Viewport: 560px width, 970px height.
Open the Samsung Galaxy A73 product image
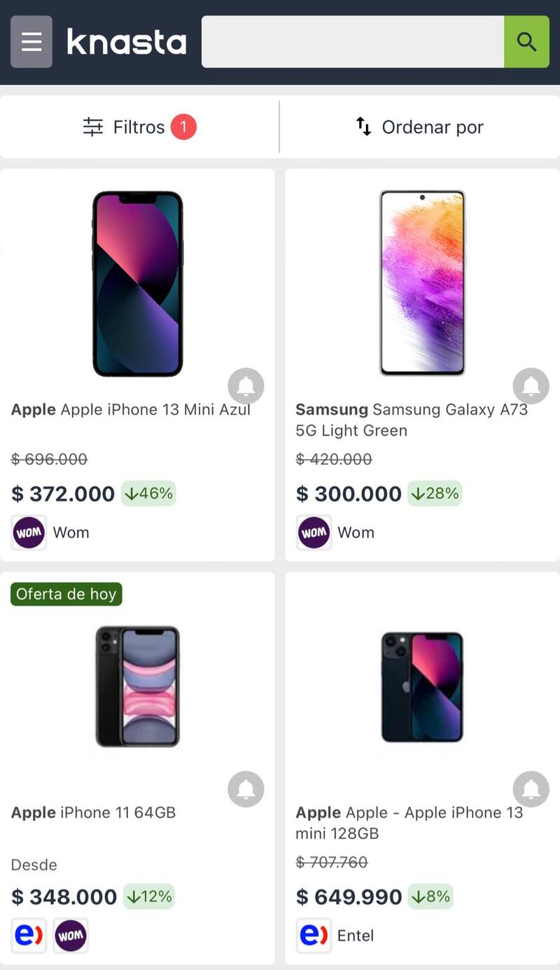point(422,282)
